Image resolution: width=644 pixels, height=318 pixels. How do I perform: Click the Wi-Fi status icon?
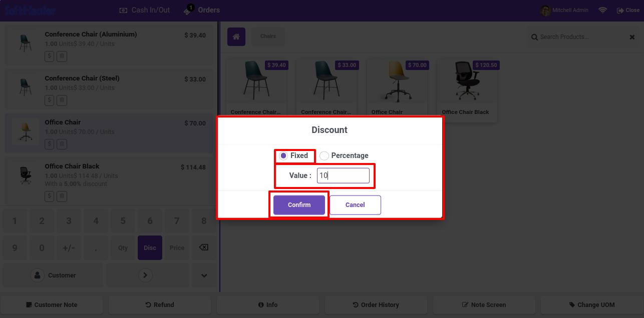click(602, 10)
